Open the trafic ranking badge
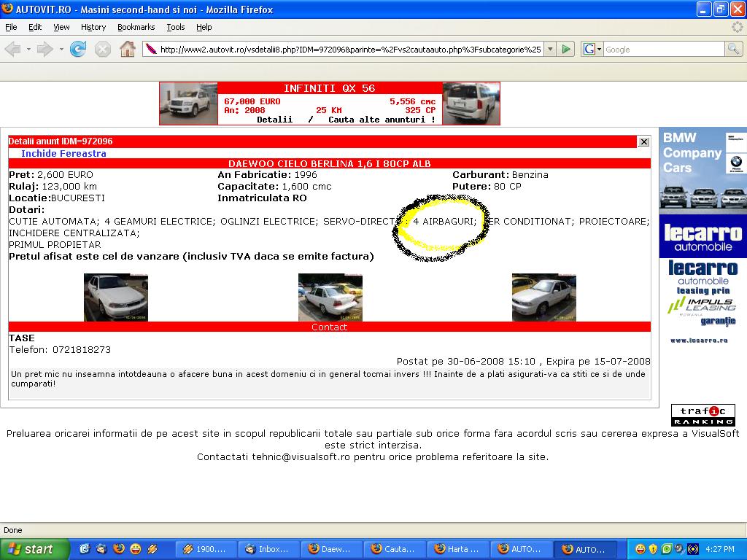The height and width of the screenshot is (560, 747). click(703, 415)
